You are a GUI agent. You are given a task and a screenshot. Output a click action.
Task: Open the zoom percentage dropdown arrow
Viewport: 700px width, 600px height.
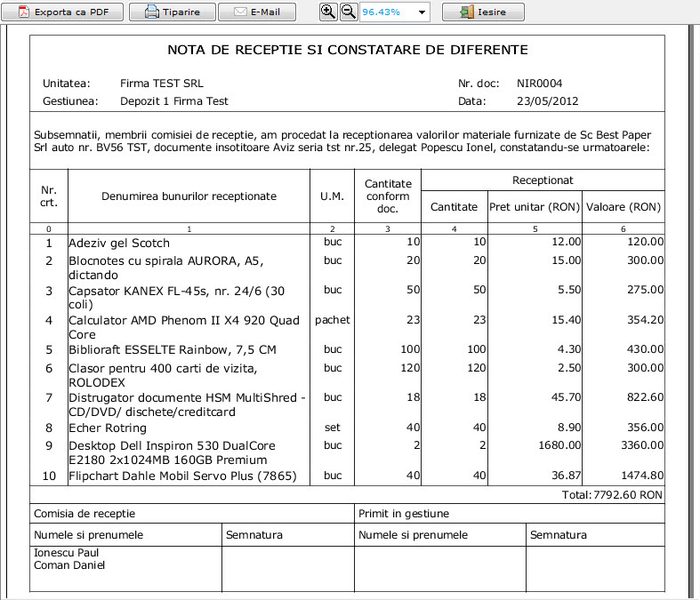coord(422,12)
